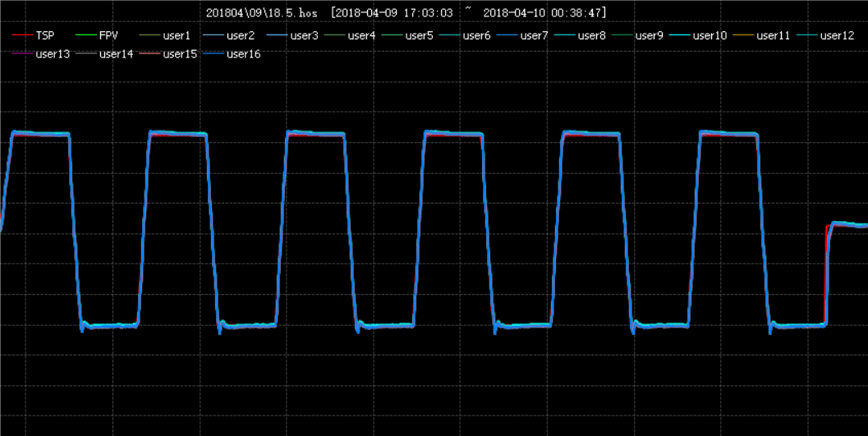Select the user2 legend label
The image size is (868, 436).
pos(241,35)
